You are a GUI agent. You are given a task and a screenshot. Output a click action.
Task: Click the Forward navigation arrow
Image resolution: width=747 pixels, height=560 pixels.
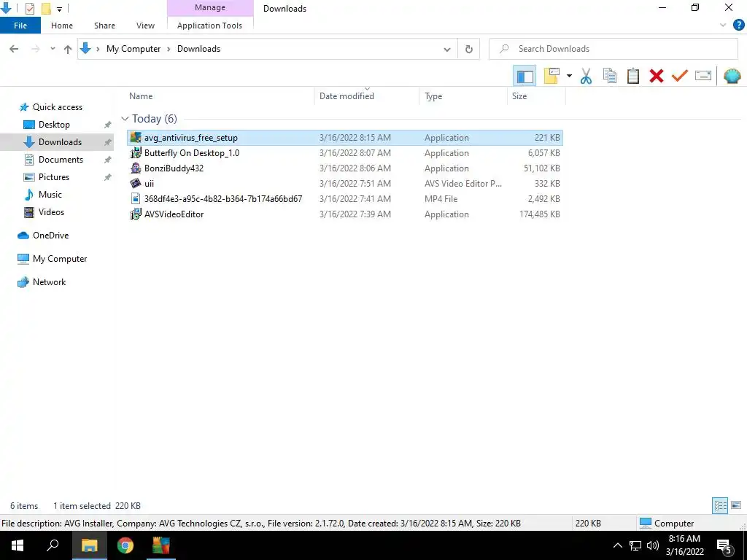click(35, 49)
